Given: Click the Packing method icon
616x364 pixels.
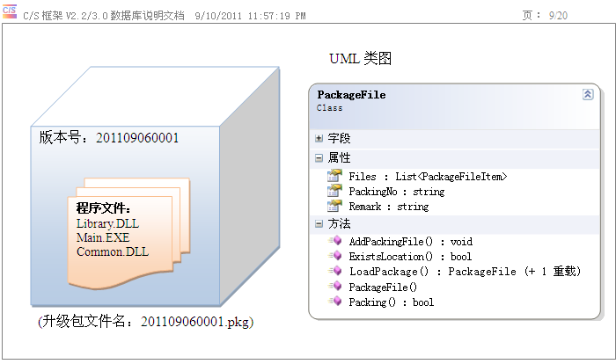Looking at the screenshot, I should [x=334, y=302].
